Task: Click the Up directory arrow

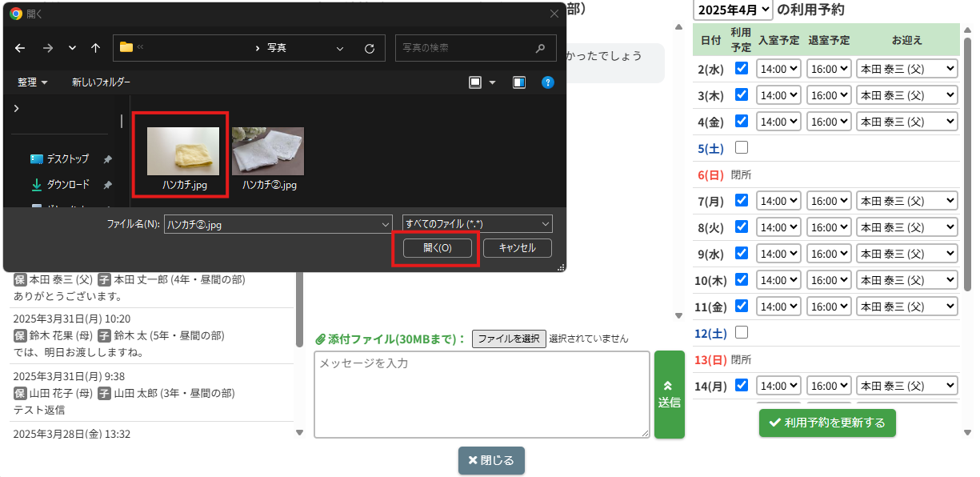Action: [95, 48]
